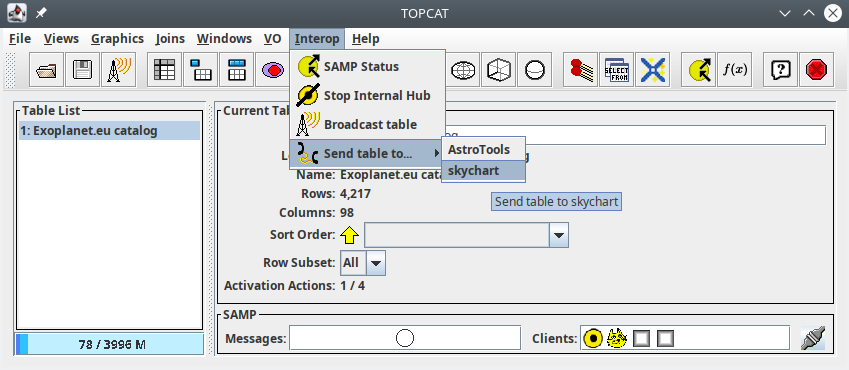
Task: Open the Joins menu
Action: click(x=170, y=39)
